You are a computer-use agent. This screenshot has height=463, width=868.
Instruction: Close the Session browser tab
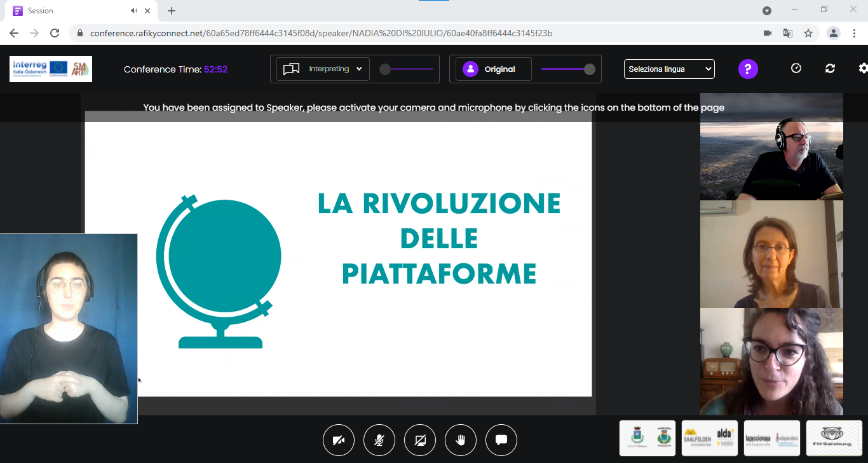(148, 11)
